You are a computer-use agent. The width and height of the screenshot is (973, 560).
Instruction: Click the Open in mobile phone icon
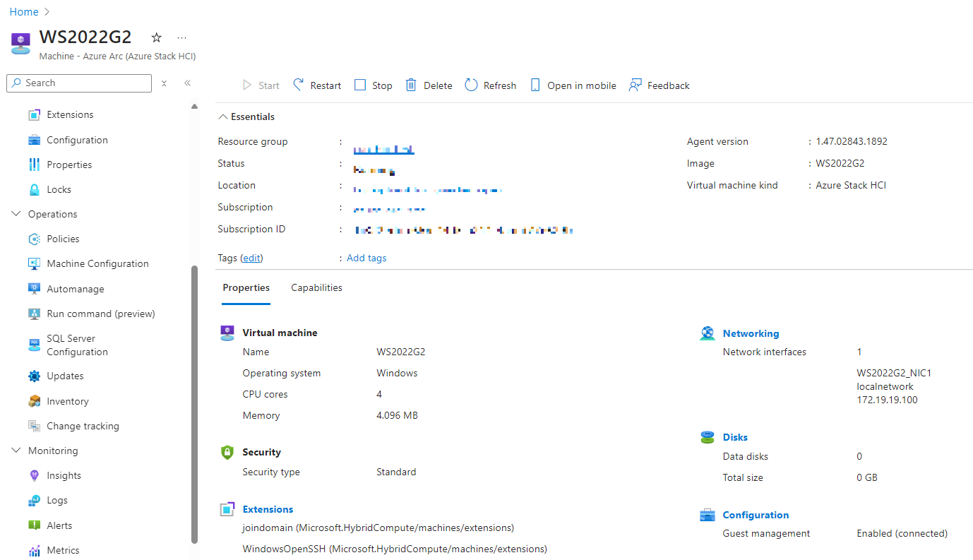[535, 85]
